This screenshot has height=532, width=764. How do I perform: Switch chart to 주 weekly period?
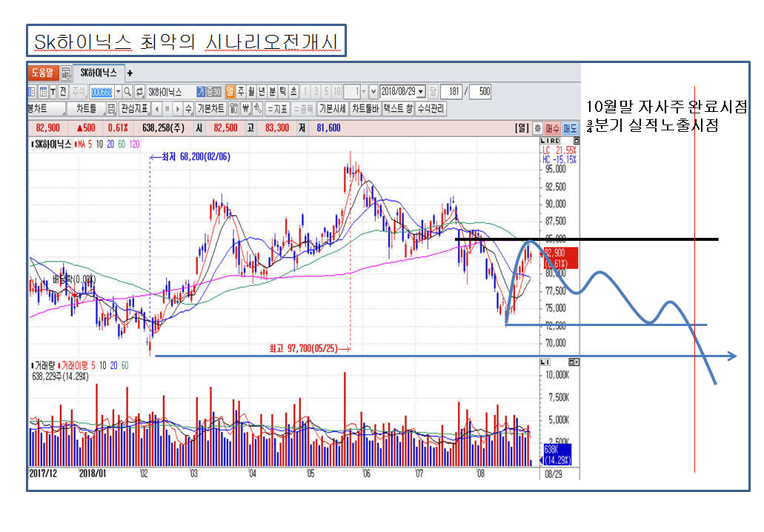tap(241, 92)
